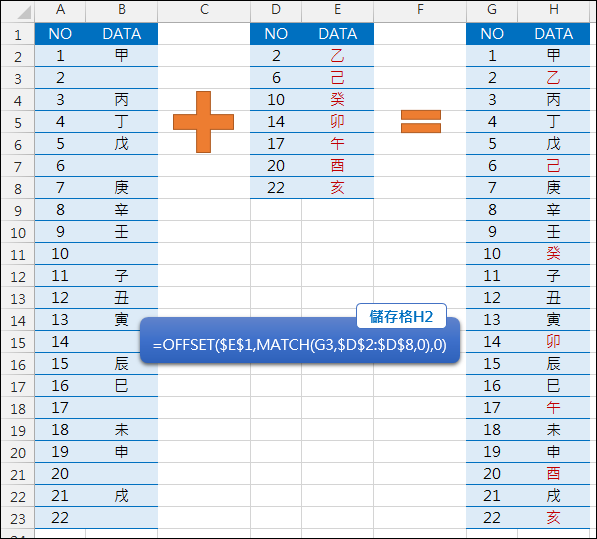Click the orange equals sign shape

click(421, 121)
